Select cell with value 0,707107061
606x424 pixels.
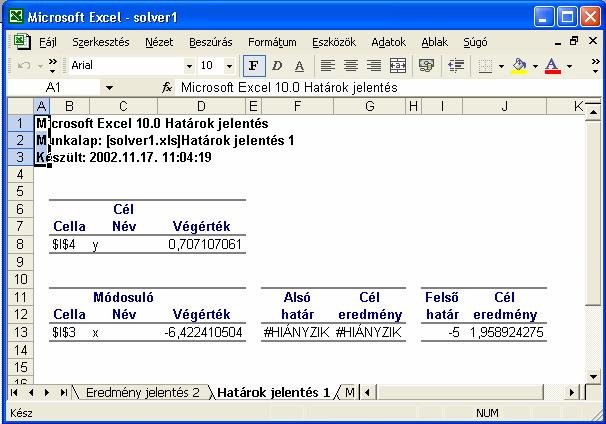[x=201, y=244]
